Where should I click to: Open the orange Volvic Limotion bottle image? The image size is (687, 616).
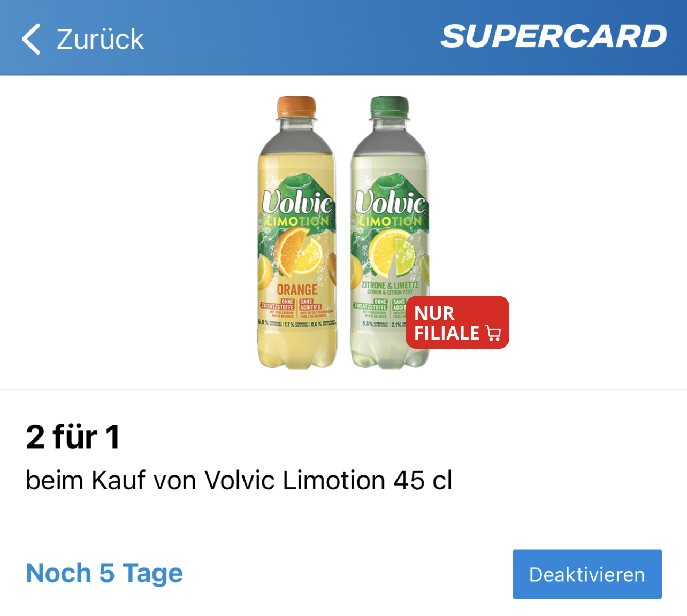[x=297, y=233]
